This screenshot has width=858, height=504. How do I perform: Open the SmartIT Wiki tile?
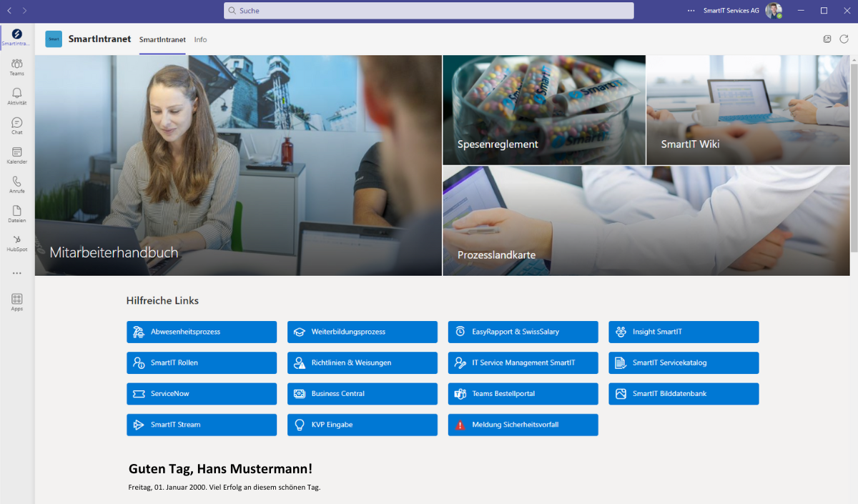pos(748,110)
